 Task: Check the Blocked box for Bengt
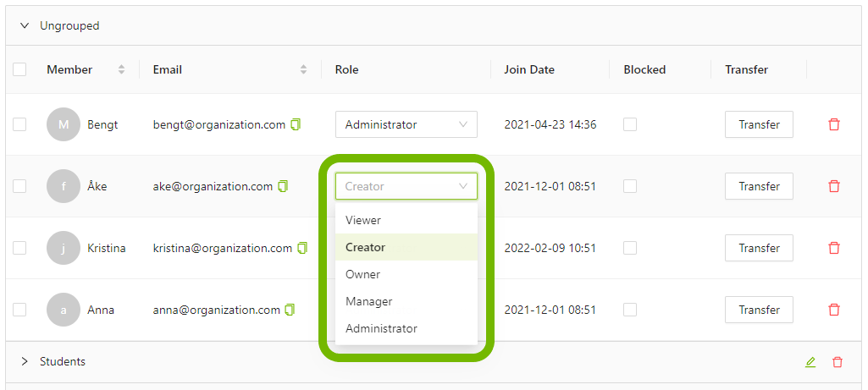[x=630, y=124]
